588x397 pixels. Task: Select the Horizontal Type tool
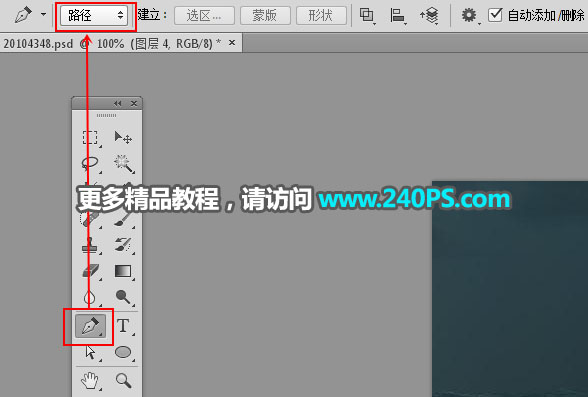(123, 326)
